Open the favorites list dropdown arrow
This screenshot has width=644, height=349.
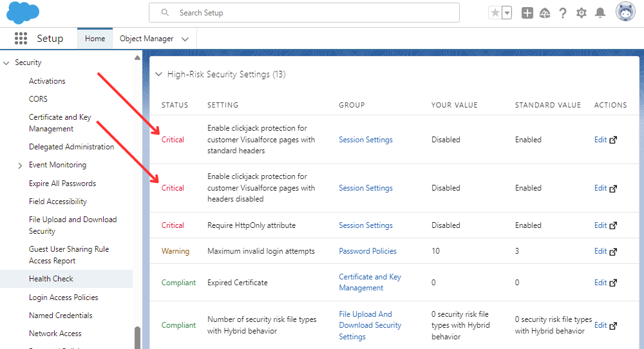tap(507, 13)
